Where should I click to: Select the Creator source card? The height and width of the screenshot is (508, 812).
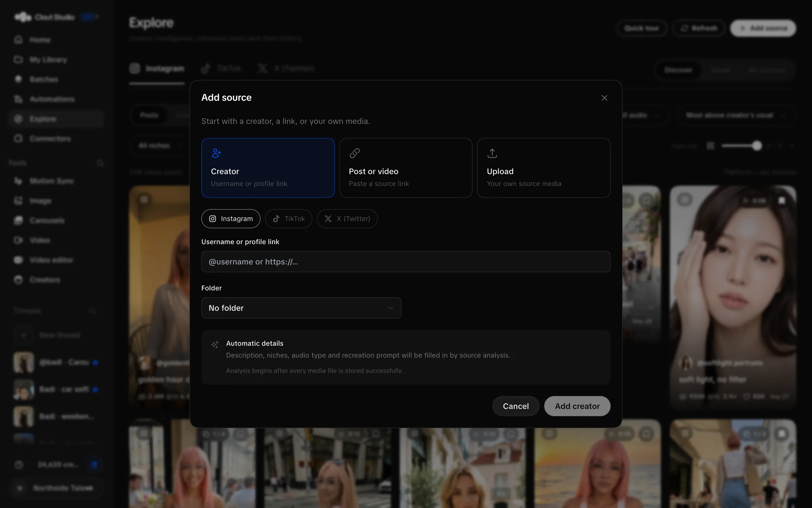coord(268,168)
